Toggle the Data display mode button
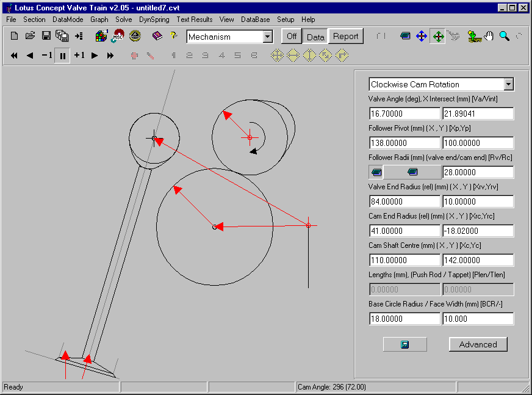 coord(315,37)
